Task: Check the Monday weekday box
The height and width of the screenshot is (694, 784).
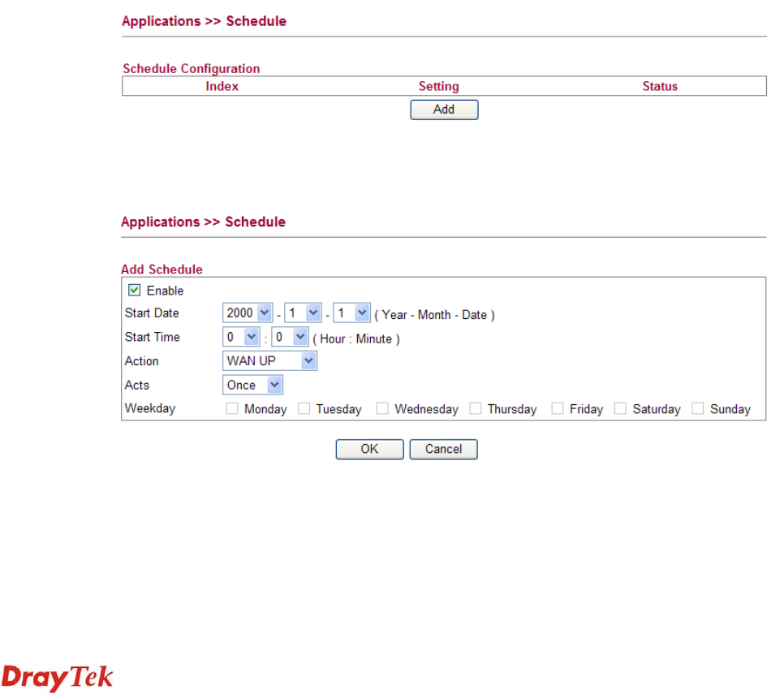Action: pyautogui.click(x=232, y=408)
